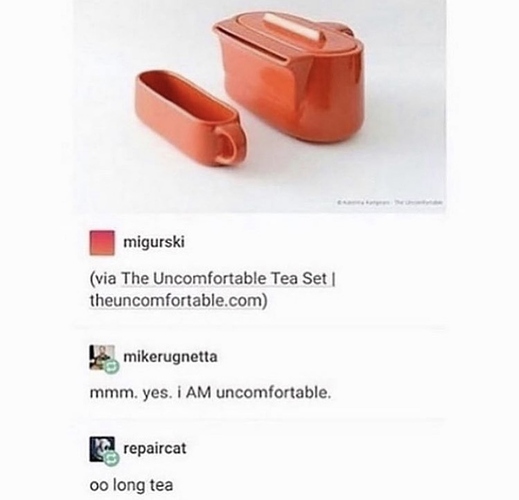
Task: Open the repaircat username link
Action: tap(155, 448)
